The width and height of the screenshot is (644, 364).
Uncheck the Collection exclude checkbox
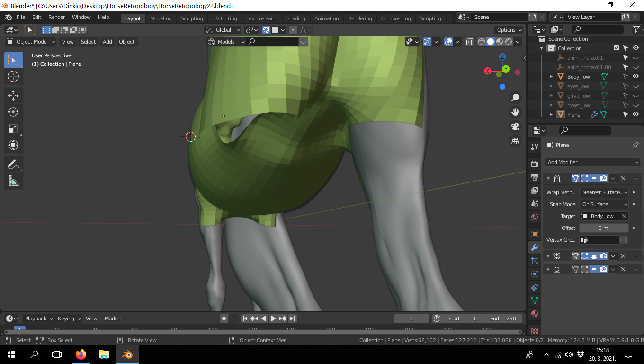pos(616,48)
